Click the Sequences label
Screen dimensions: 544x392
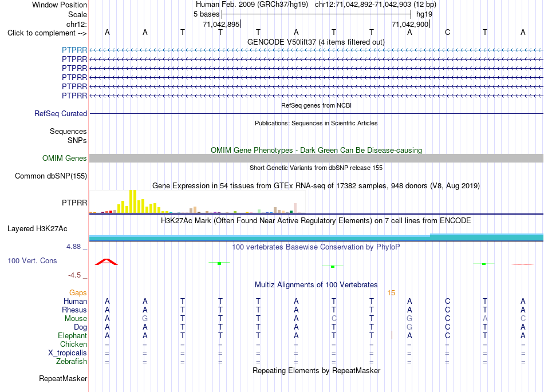(68, 132)
